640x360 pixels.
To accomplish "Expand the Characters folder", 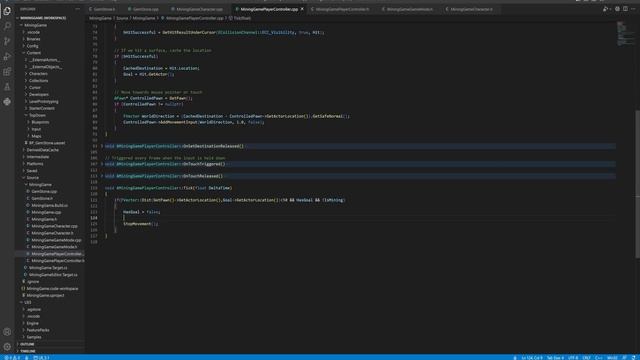I will pos(38,73).
